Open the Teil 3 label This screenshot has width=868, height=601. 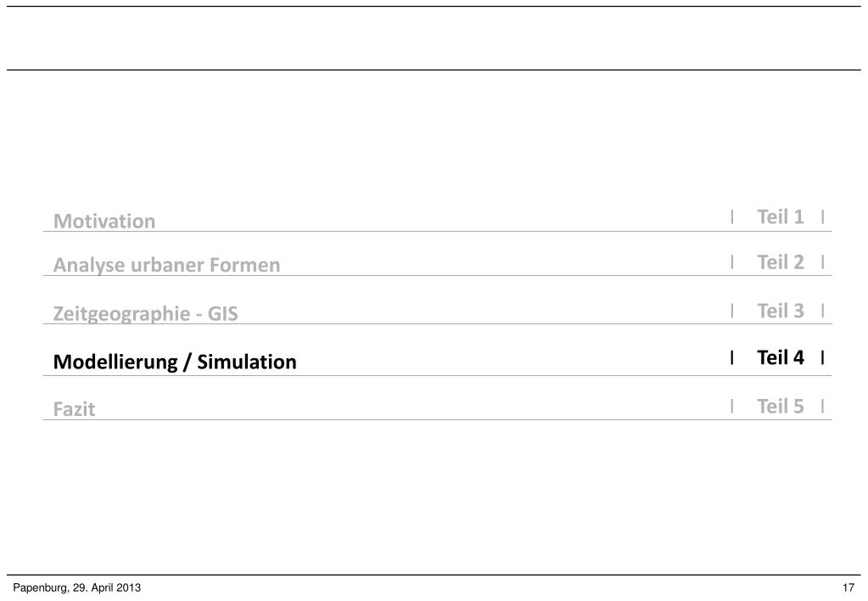tap(781, 311)
